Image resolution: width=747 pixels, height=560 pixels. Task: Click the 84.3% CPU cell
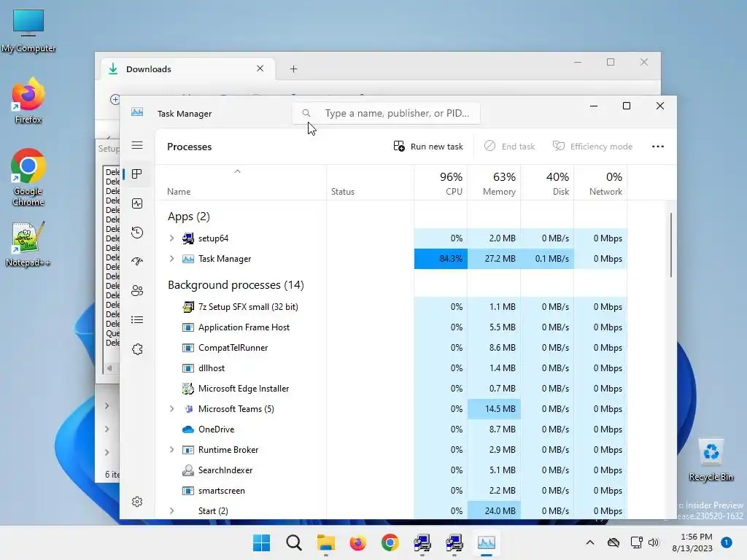441,259
